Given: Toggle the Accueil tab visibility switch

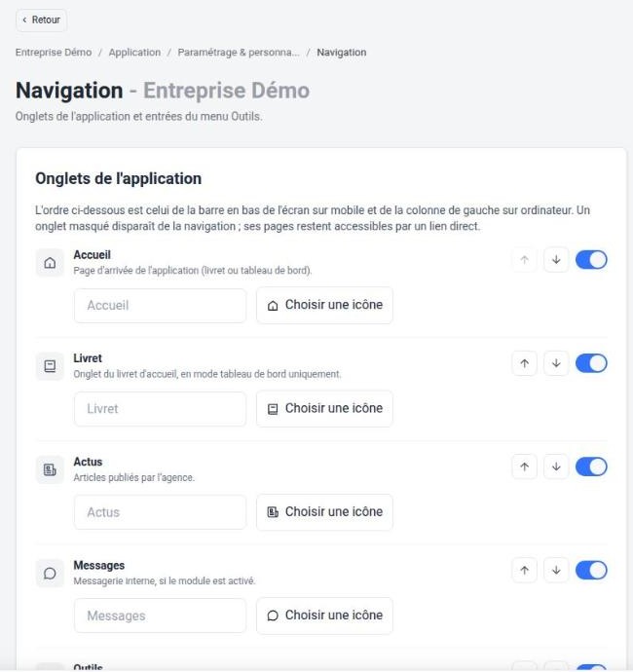Looking at the screenshot, I should (x=591, y=260).
